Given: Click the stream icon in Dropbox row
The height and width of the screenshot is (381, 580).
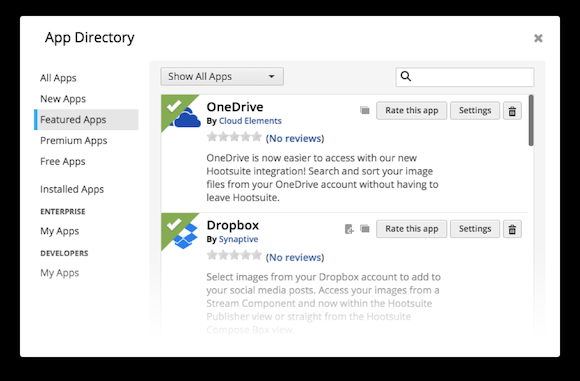Looking at the screenshot, I should click(x=365, y=229).
